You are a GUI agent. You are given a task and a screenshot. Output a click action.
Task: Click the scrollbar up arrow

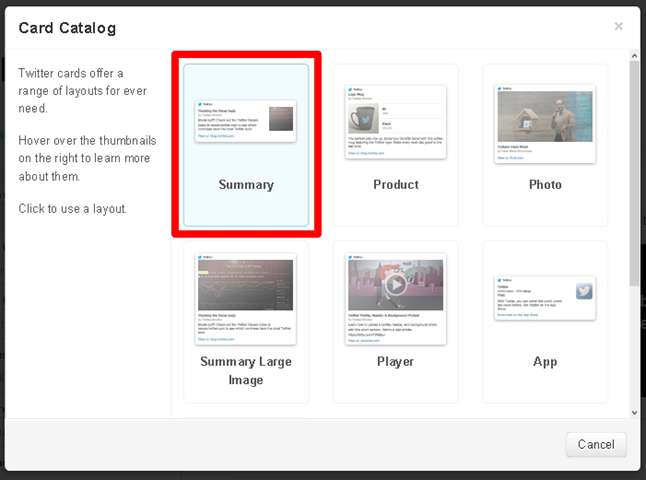(634, 55)
